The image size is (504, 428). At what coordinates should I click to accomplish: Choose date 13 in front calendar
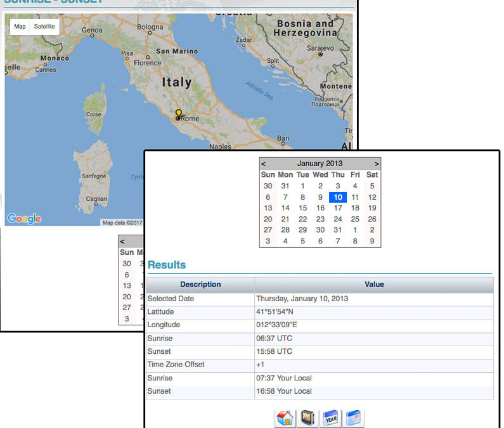point(268,208)
